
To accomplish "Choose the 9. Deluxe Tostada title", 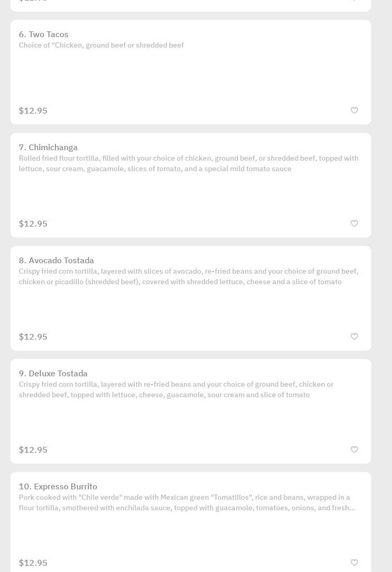I will [x=53, y=374].
